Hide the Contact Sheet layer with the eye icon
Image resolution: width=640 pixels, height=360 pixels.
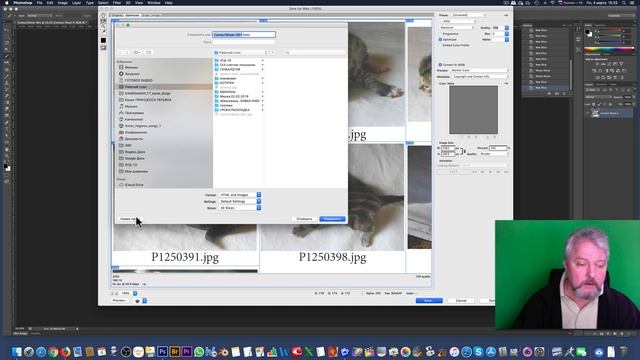pyautogui.click(x=587, y=113)
